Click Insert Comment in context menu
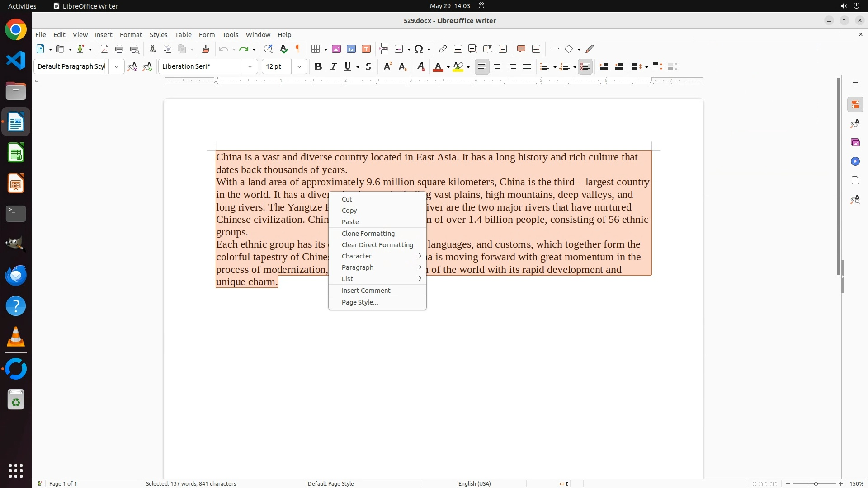This screenshot has width=868, height=488. tap(366, 291)
